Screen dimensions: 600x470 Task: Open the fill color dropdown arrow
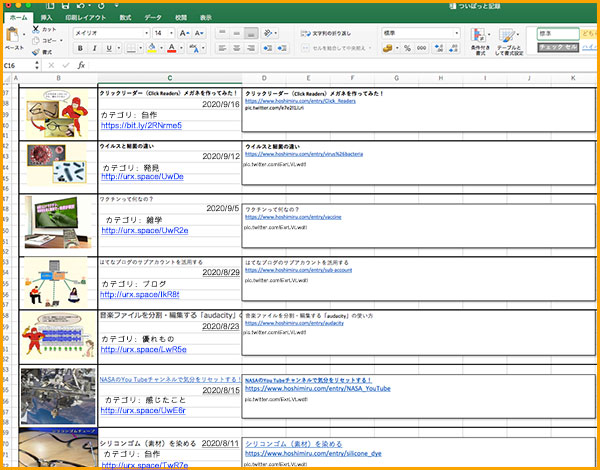(161, 48)
